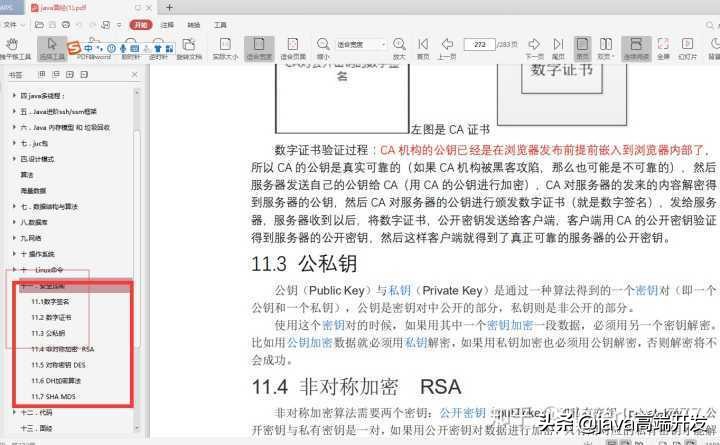Open the Convert ribbon tab

[x=194, y=25]
